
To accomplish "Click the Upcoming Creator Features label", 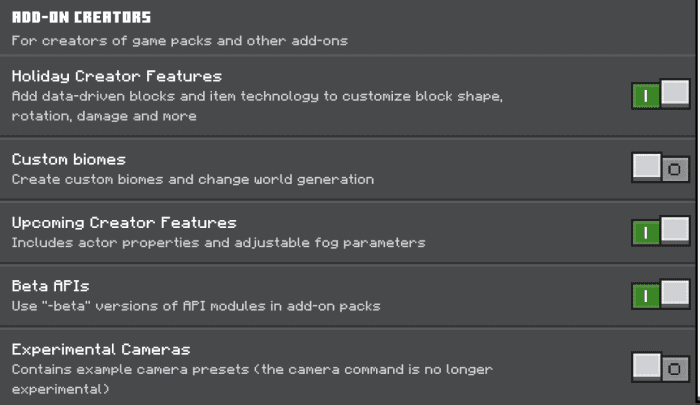I will (123, 222).
